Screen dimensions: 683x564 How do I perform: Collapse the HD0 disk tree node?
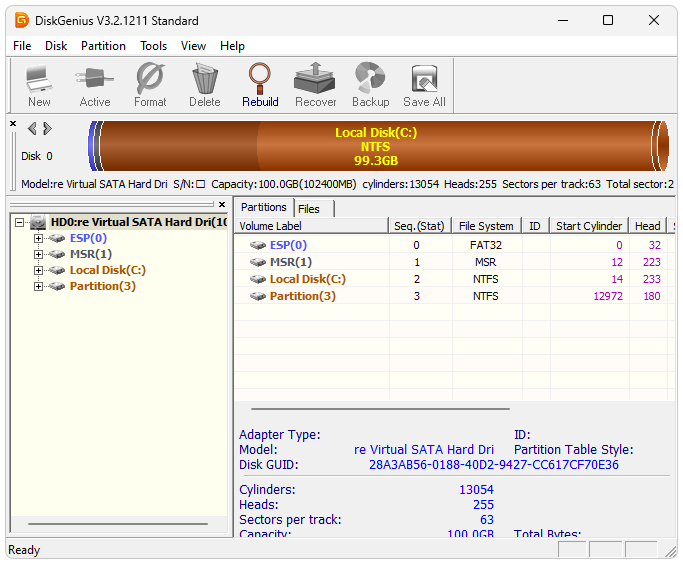click(x=19, y=222)
